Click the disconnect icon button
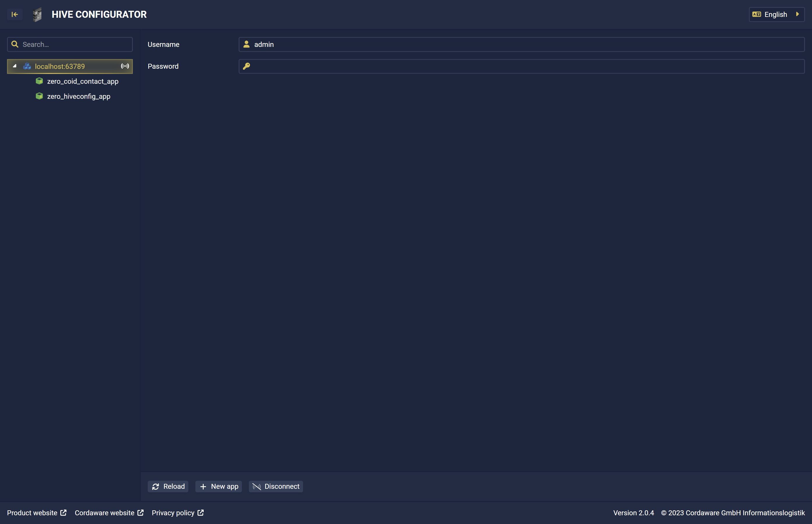 [x=256, y=486]
